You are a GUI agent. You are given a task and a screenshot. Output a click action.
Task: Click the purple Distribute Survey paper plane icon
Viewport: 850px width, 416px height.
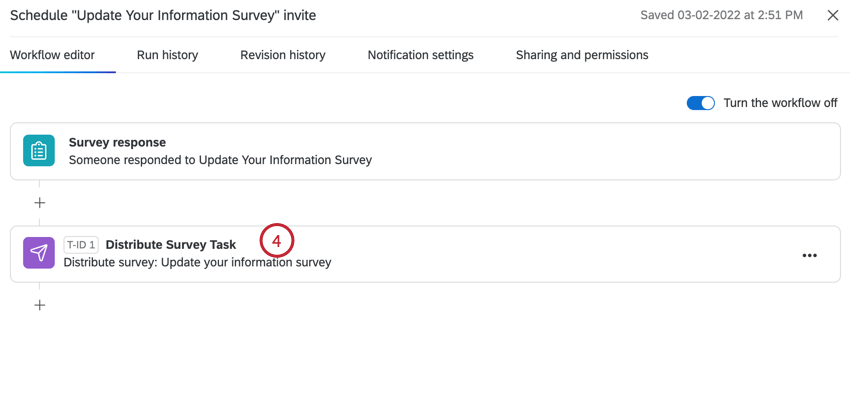click(x=39, y=253)
